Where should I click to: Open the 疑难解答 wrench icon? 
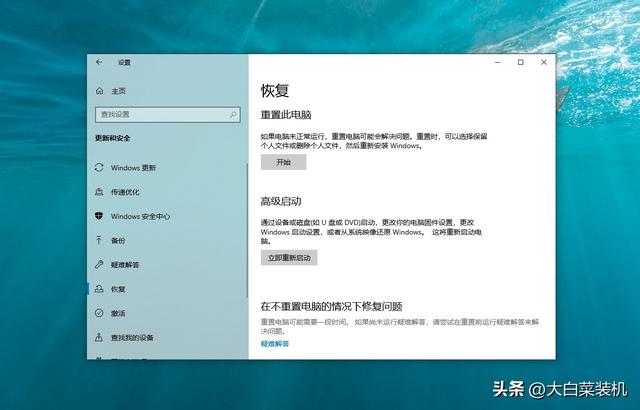click(x=99, y=264)
